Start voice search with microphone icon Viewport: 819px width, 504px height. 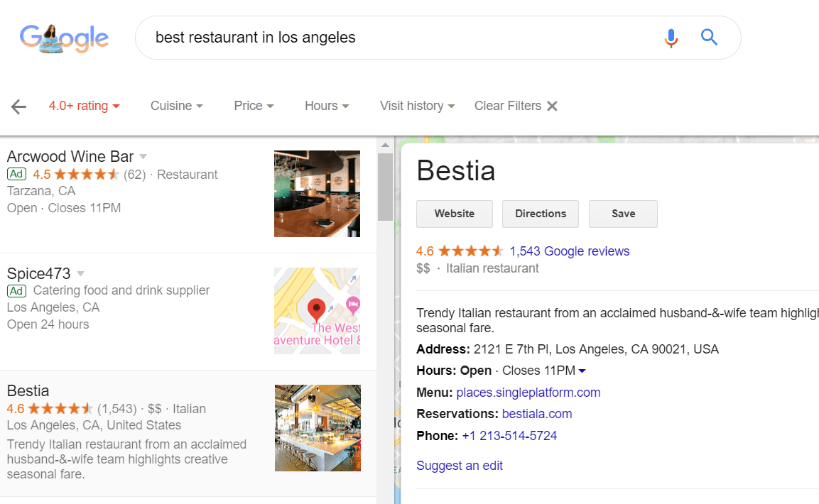(671, 38)
